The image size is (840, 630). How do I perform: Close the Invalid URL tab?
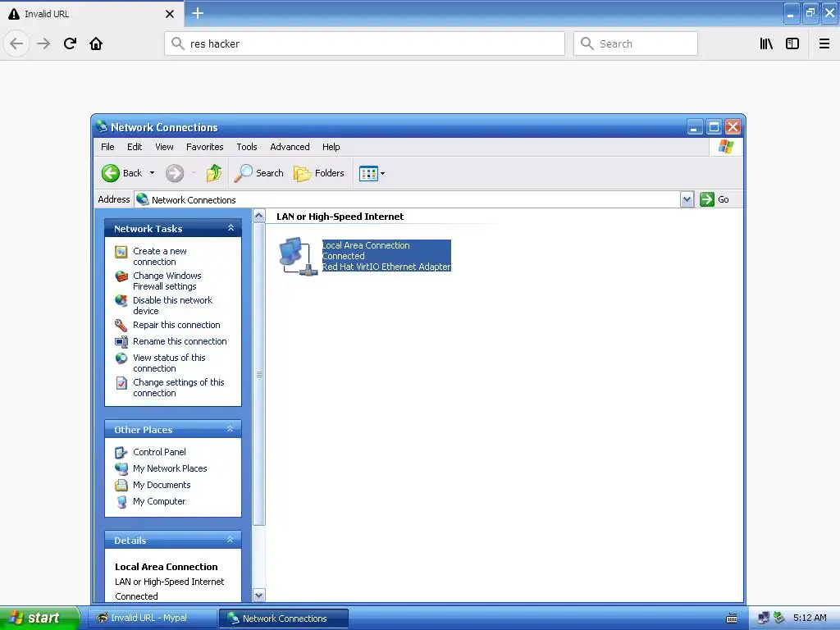coord(170,14)
